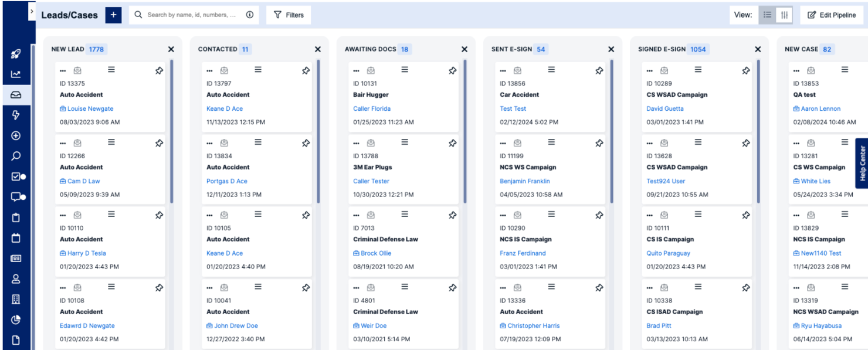The image size is (868, 350).
Task: Toggle the list view layout option
Action: 767,14
